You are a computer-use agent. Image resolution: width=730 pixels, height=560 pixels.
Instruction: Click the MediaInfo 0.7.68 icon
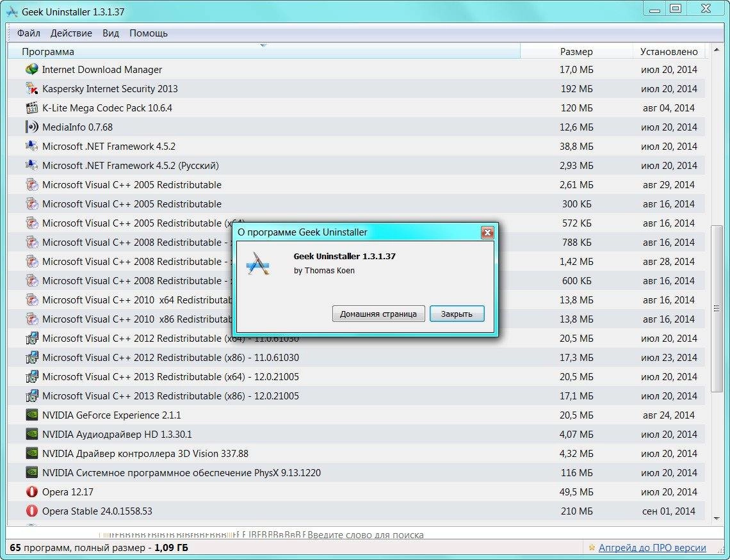(x=31, y=127)
